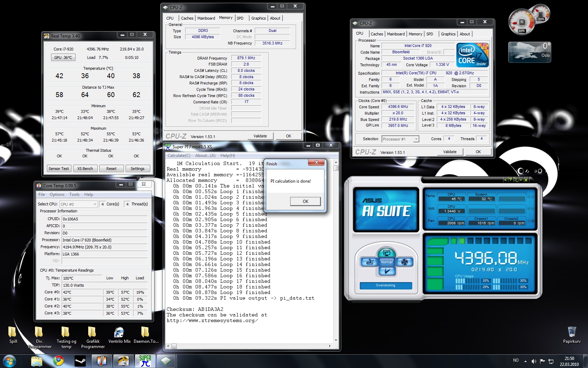
Task: Open the EPU mode in AI Suite
Action: [x=370, y=262]
